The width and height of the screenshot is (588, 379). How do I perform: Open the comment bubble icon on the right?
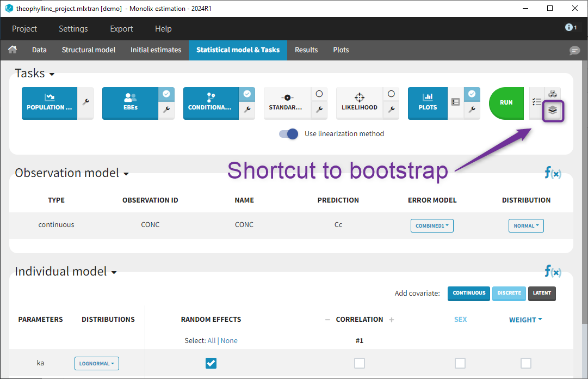[574, 51]
